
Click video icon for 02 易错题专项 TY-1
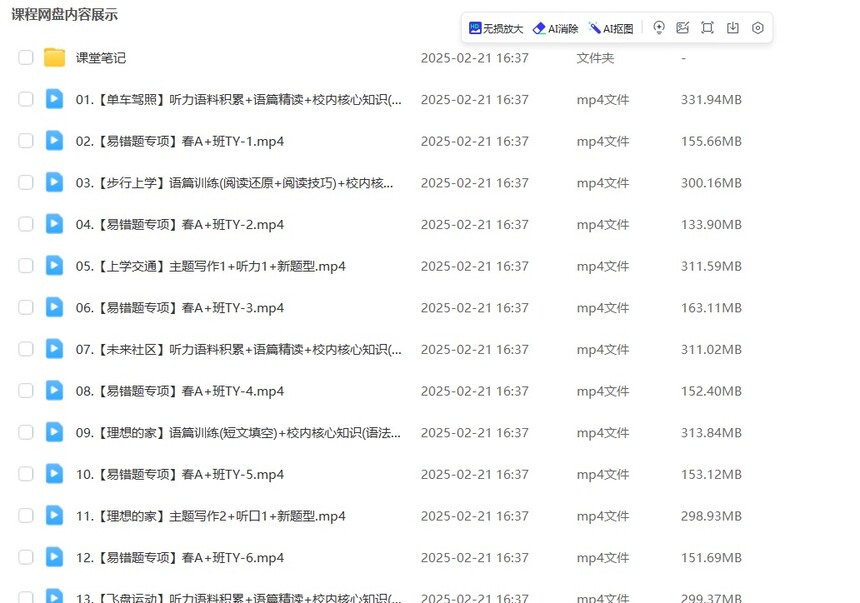coord(54,141)
